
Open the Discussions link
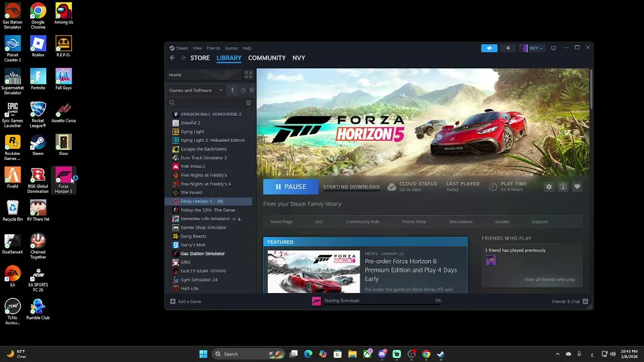[460, 222]
